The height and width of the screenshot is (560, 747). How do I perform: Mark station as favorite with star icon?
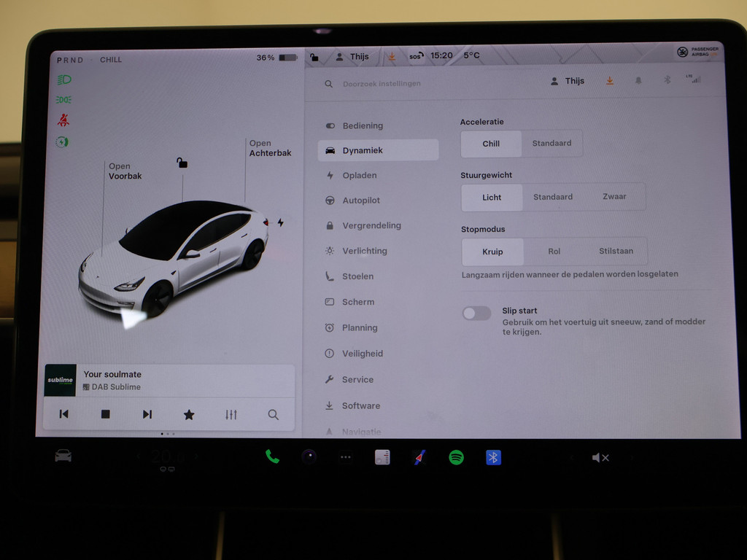[x=189, y=414]
